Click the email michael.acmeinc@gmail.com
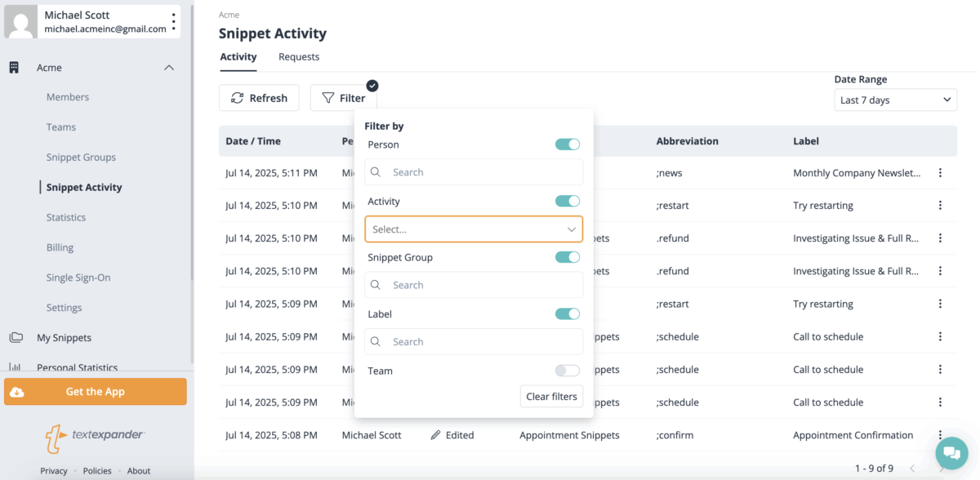Screen dimensions: 980x480 (x=105, y=29)
